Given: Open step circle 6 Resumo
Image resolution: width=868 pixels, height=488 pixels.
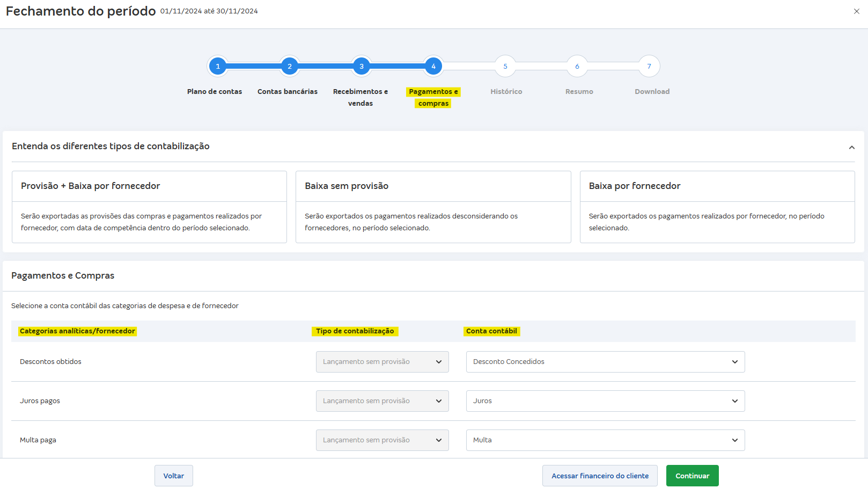Looking at the screenshot, I should (x=577, y=65).
